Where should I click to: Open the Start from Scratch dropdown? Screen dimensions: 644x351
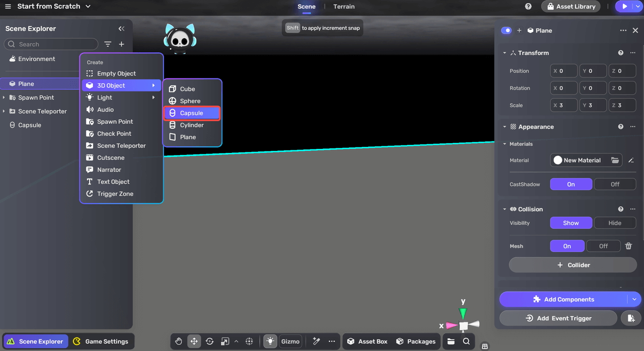click(x=88, y=7)
